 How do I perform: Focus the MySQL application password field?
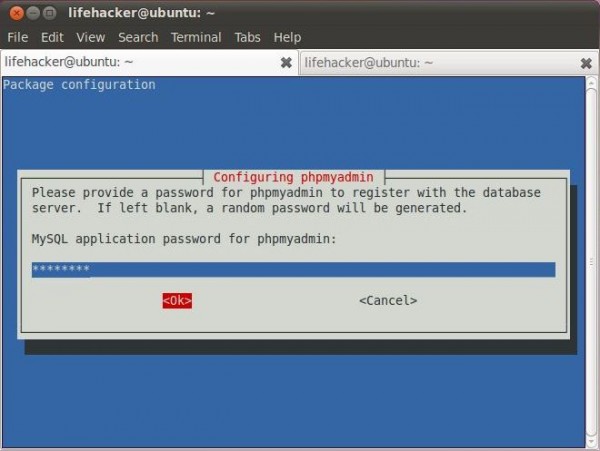pos(293,270)
